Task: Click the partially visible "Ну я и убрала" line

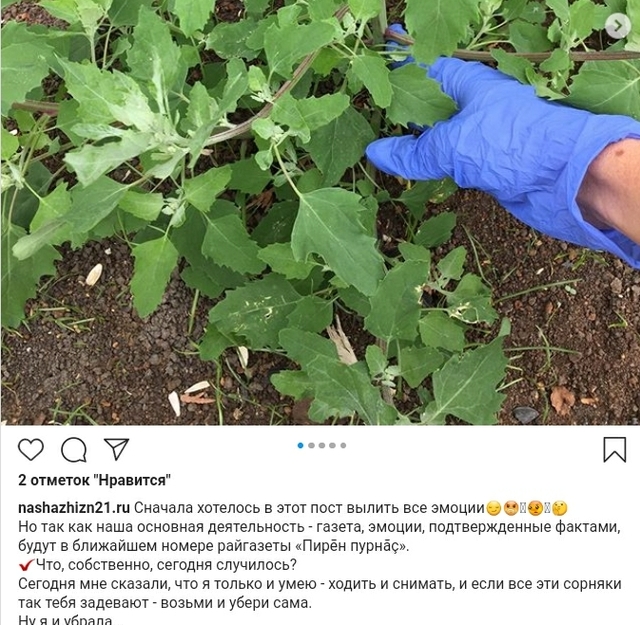Action: 66,620
